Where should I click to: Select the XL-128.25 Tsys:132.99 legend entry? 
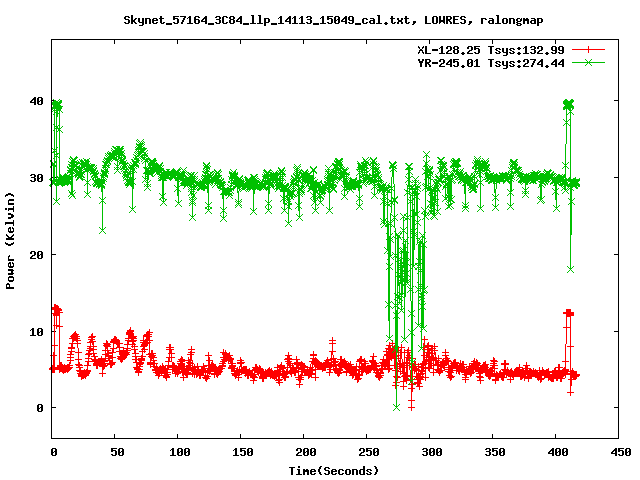(x=491, y=50)
